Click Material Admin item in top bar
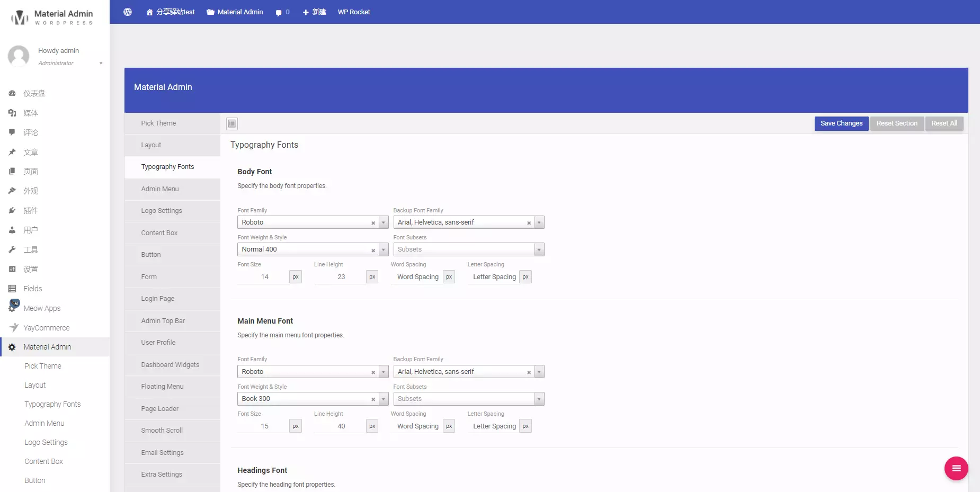980x492 pixels. pos(235,12)
